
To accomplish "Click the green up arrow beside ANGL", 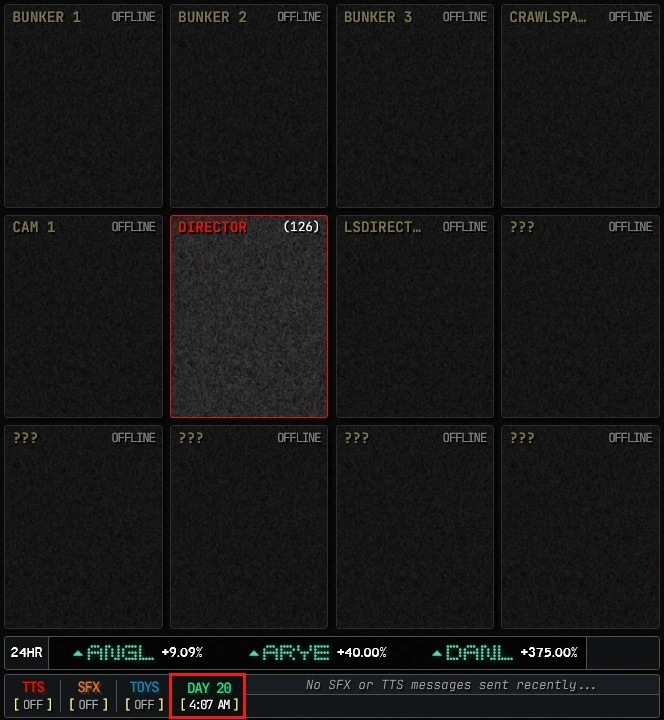I will 78,653.
